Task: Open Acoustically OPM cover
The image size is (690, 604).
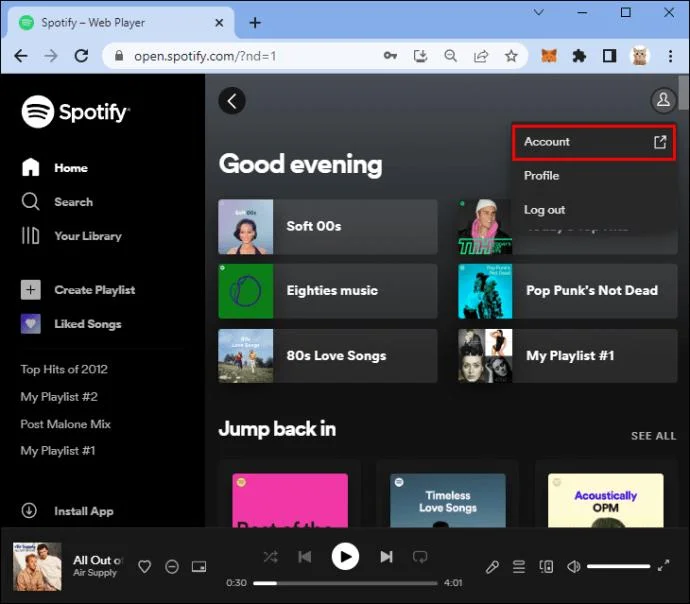Action: [606, 500]
